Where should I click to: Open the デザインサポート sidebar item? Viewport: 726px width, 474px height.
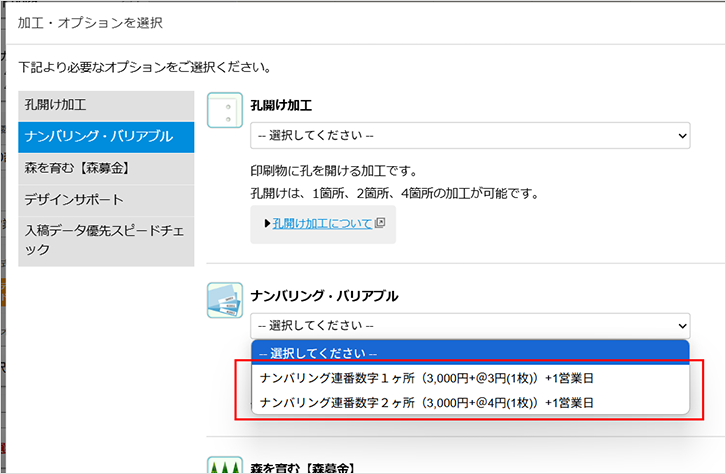click(106, 200)
